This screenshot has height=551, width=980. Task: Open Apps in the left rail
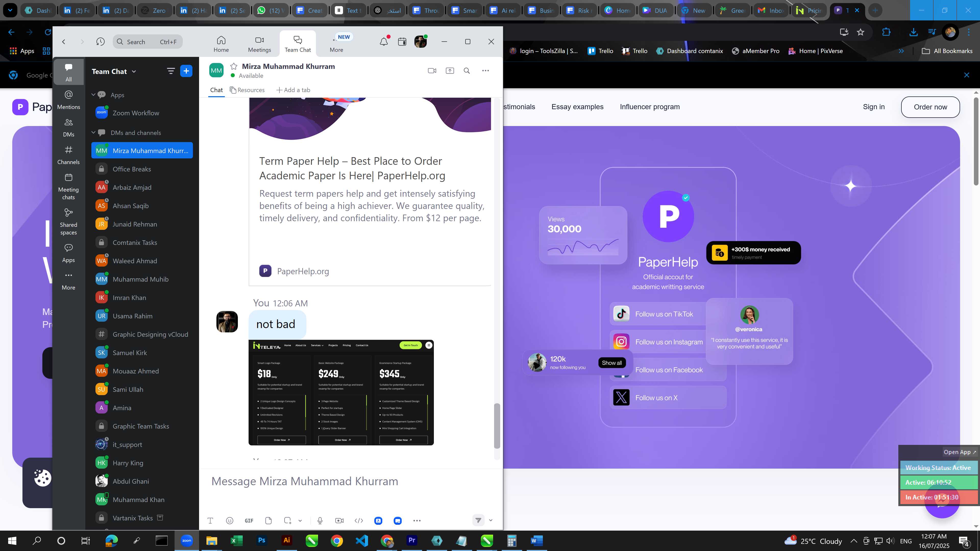point(68,253)
